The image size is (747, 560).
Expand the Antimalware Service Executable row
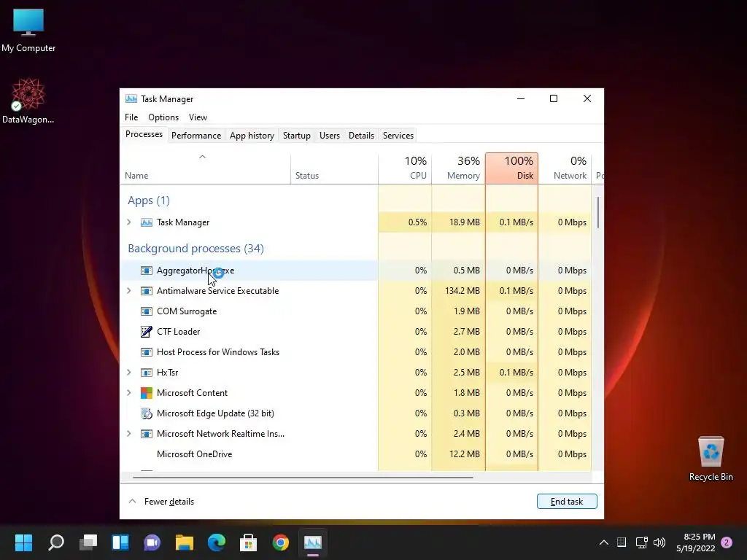click(x=128, y=291)
